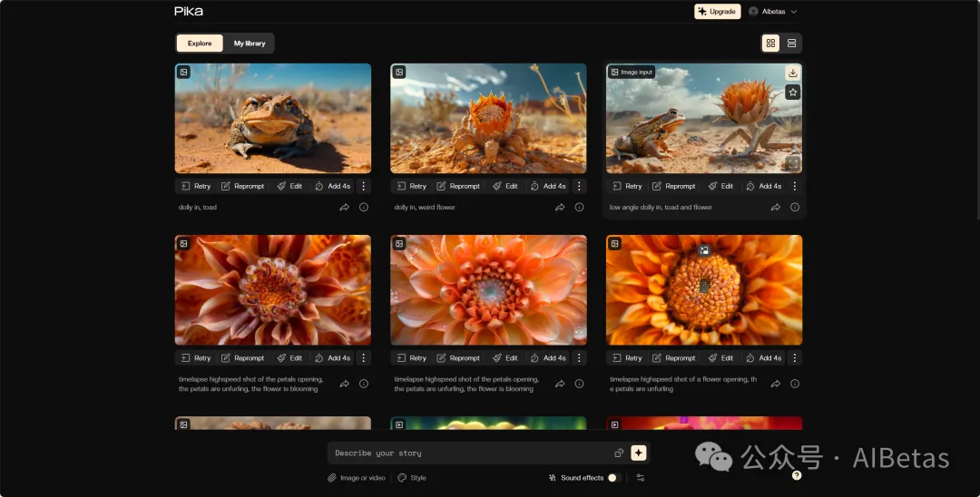
Task: Add 4s to the 'a flower opening' video
Action: [x=763, y=357]
